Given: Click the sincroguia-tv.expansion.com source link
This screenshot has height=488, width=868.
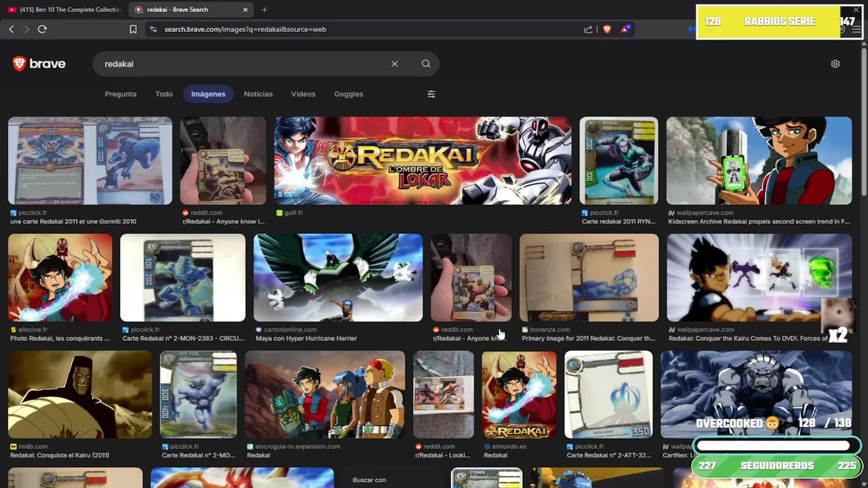Looking at the screenshot, I should click(x=298, y=447).
